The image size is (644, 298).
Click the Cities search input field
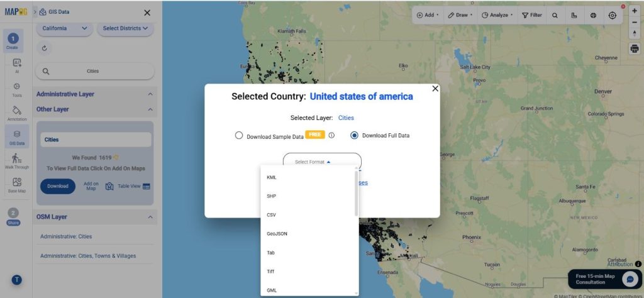click(95, 72)
